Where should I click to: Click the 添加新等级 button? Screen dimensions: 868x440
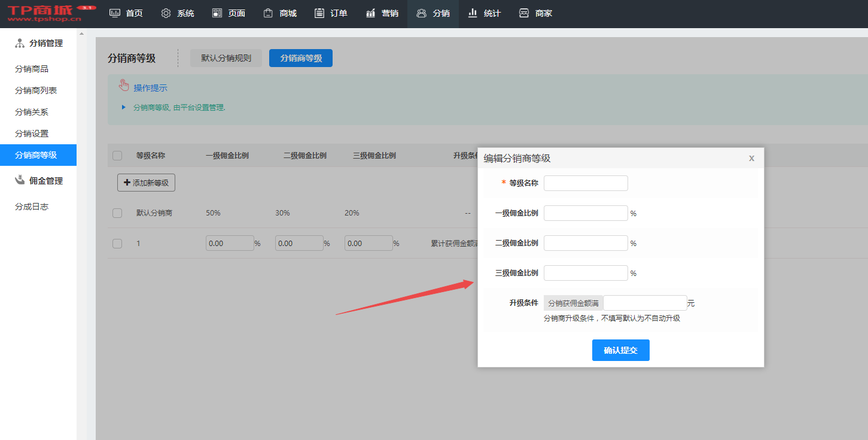pyautogui.click(x=146, y=183)
